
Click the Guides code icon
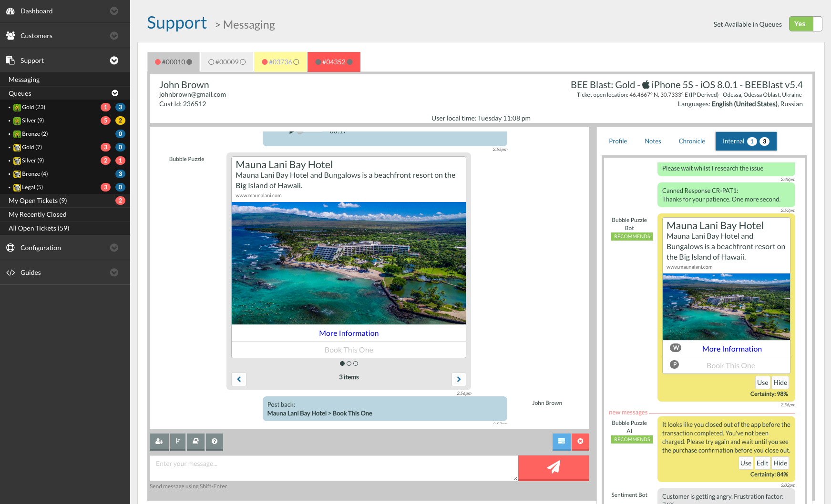(x=10, y=272)
